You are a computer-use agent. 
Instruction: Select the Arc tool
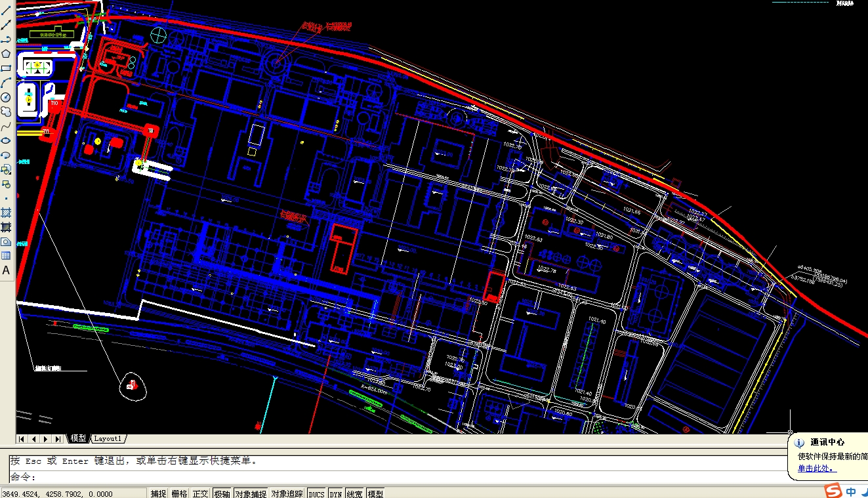click(x=6, y=83)
